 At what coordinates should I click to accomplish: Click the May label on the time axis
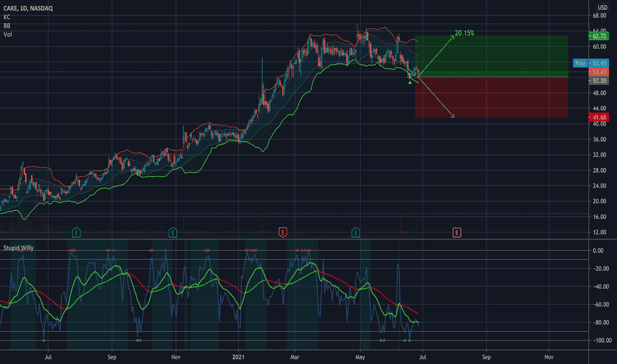360,357
